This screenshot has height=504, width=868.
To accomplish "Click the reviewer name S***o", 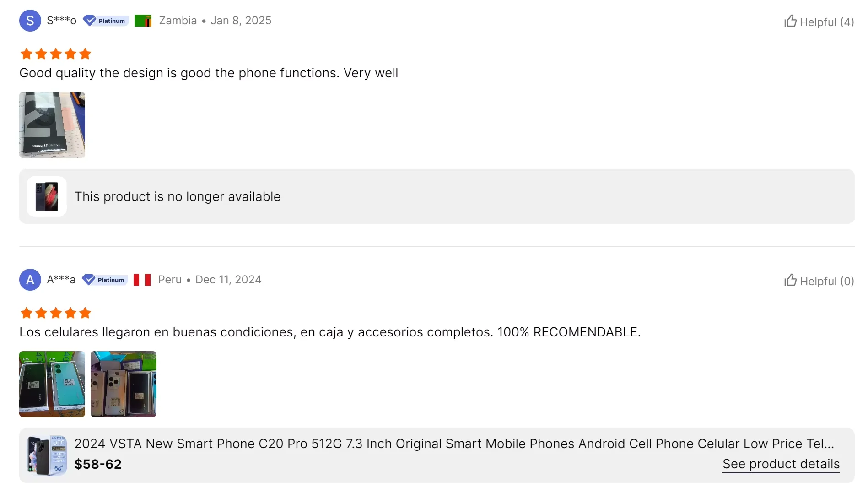I will [x=61, y=21].
